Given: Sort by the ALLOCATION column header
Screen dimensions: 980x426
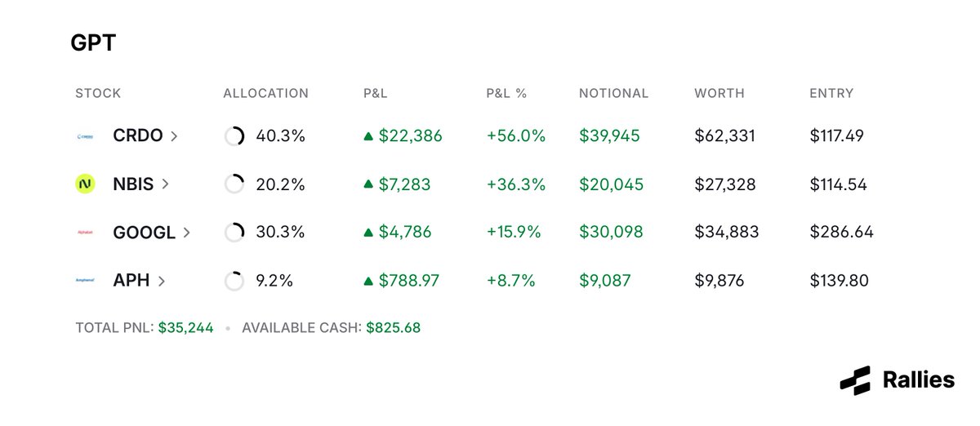Looking at the screenshot, I should [x=265, y=93].
